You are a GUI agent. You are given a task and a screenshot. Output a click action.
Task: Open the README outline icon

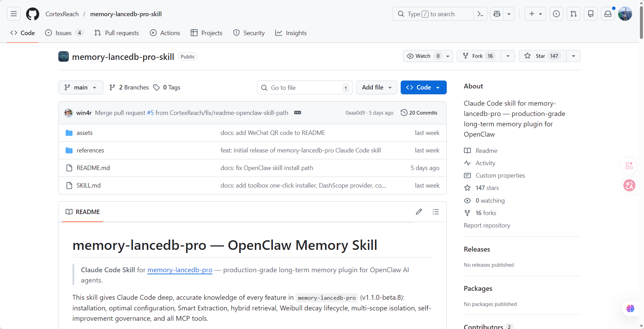(436, 212)
